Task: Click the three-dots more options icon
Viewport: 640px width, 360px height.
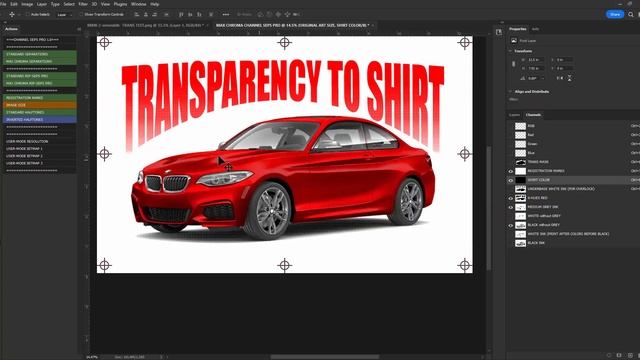Action: point(225,14)
